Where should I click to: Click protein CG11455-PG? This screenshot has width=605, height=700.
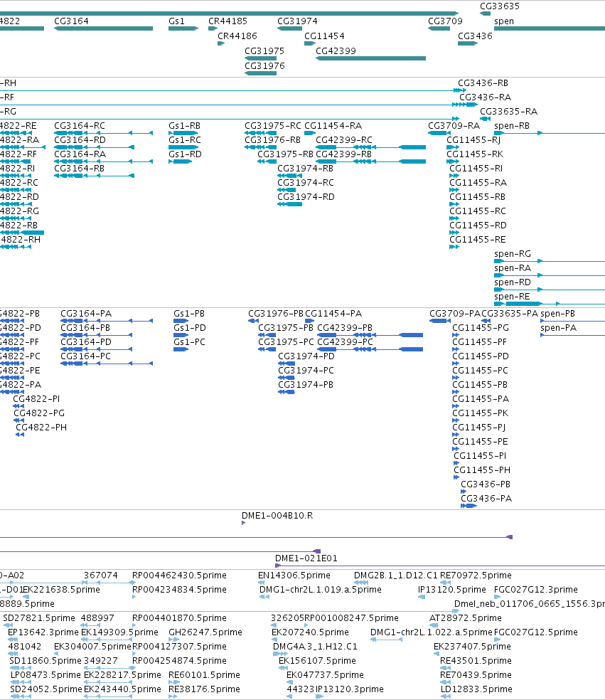(481, 328)
